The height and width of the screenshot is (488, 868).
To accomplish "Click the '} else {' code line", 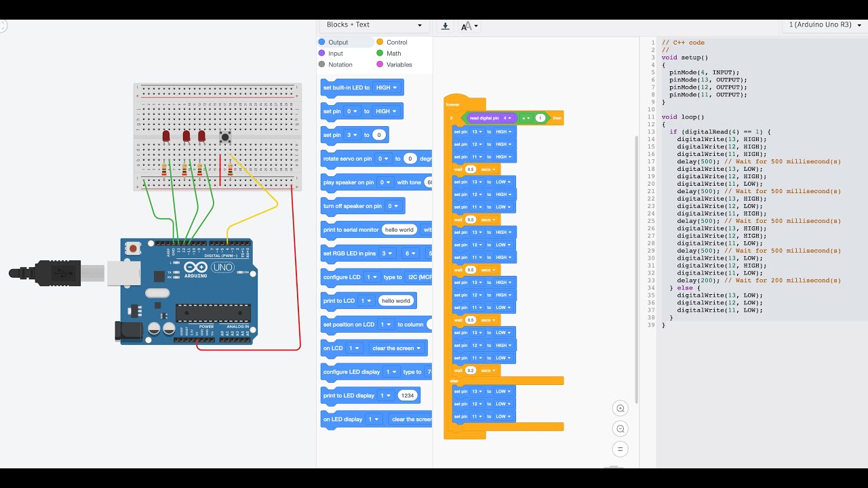I will (685, 288).
